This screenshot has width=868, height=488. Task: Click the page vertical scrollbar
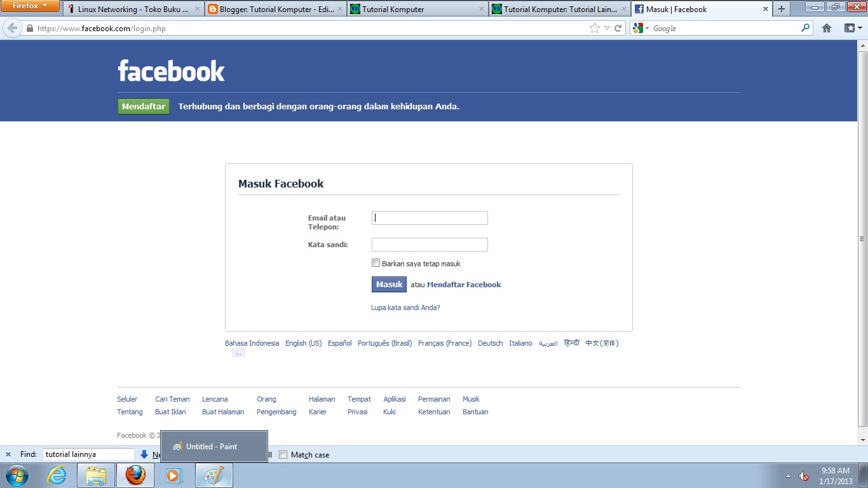tap(862, 240)
